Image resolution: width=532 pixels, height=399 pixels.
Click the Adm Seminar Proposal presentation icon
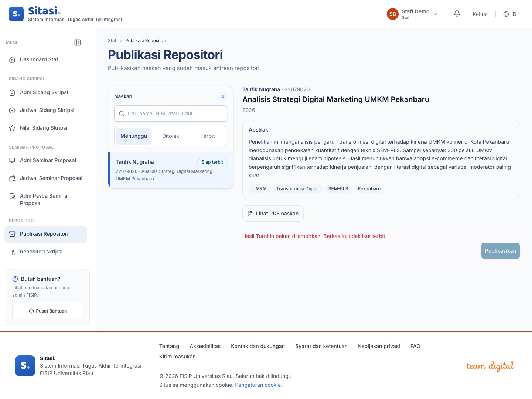(12, 161)
